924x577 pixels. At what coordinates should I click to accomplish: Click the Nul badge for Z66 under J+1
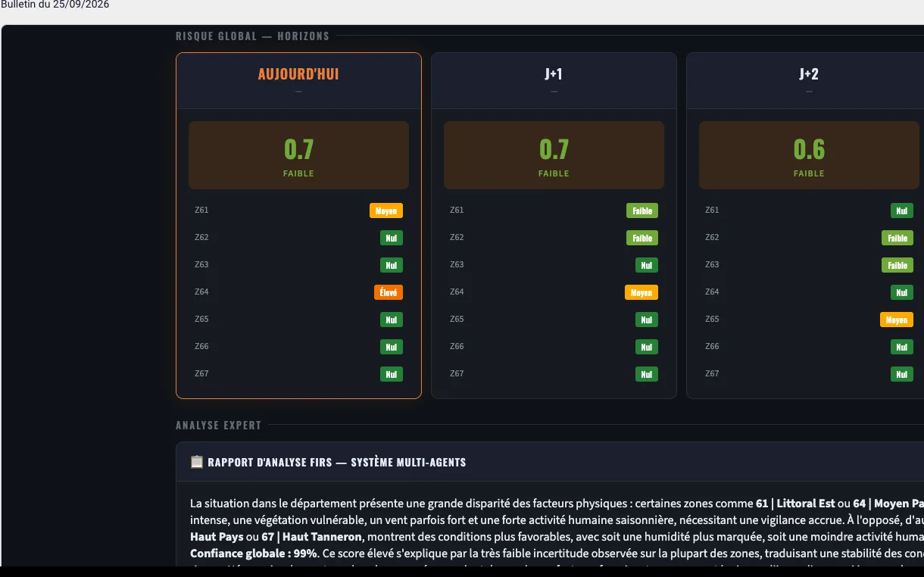[x=647, y=347]
